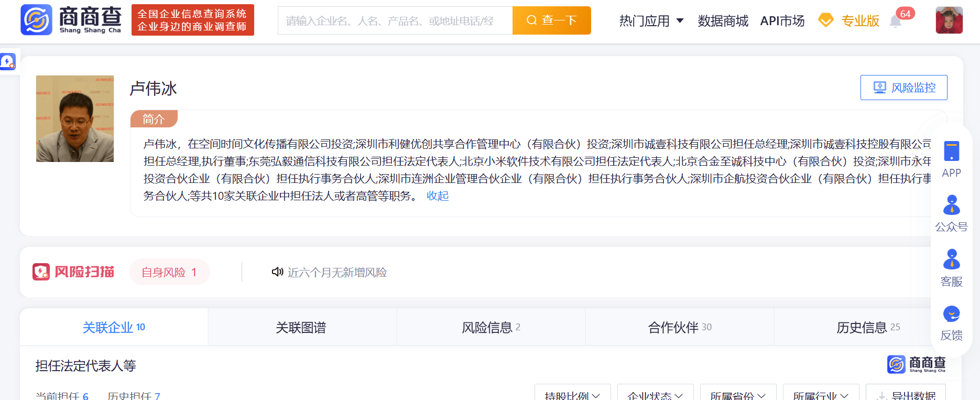Expand the 热门应用 dropdown
Screen dimensions: 980x400
click(651, 21)
